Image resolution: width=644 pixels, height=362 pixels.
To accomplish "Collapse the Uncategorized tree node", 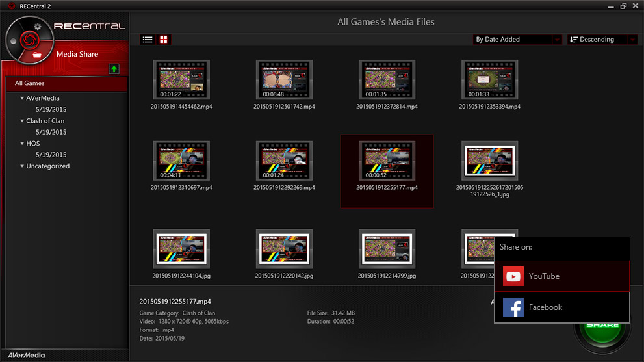I will 22,166.
